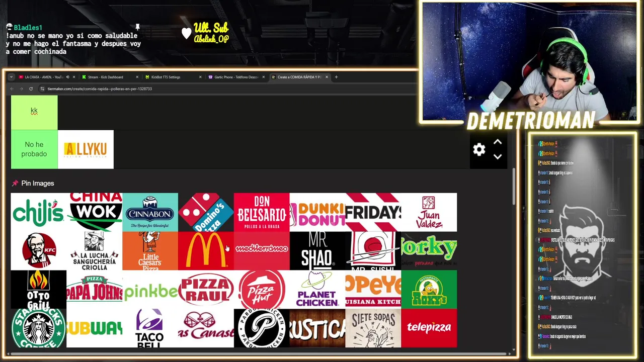The image size is (644, 362).
Task: Click the Allyku logo in tier row
Action: (86, 149)
